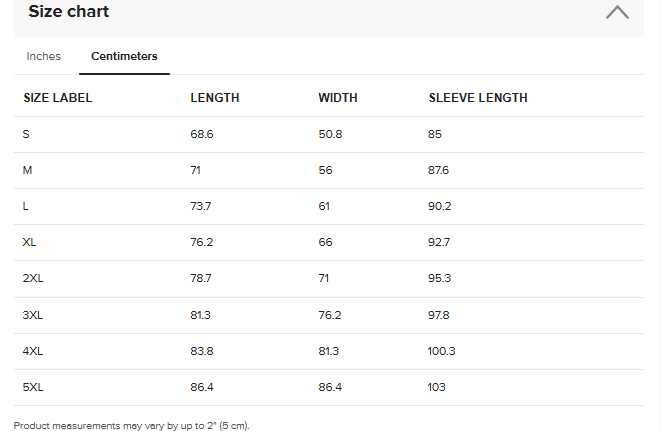Click the SLEEVE LENGTH column header
The height and width of the screenshot is (431, 661).
click(x=478, y=98)
